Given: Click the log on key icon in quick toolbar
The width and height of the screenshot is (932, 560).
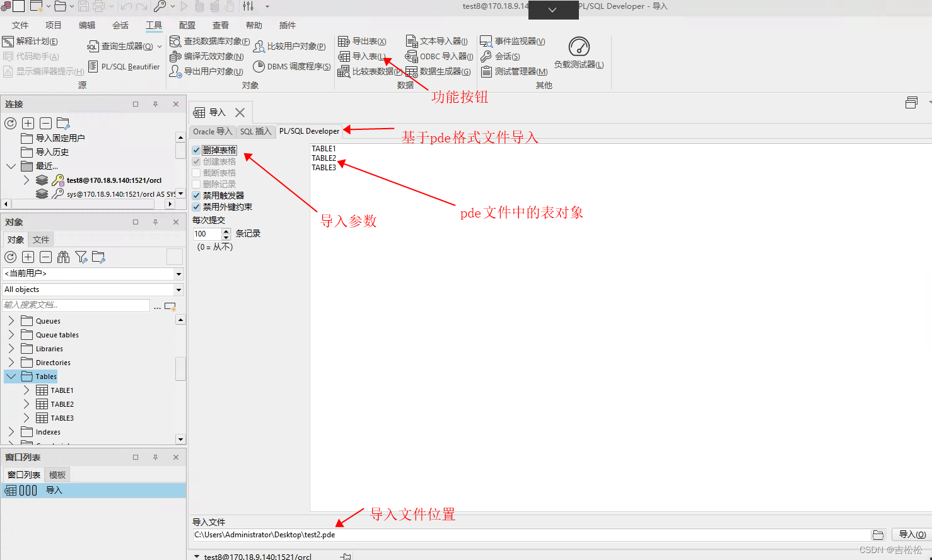Looking at the screenshot, I should 160,6.
